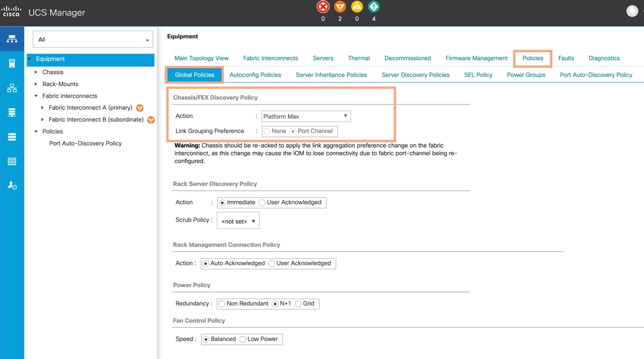Viewport: 644px width, 359px height.
Task: Switch to the Thermal tab
Action: pyautogui.click(x=358, y=58)
